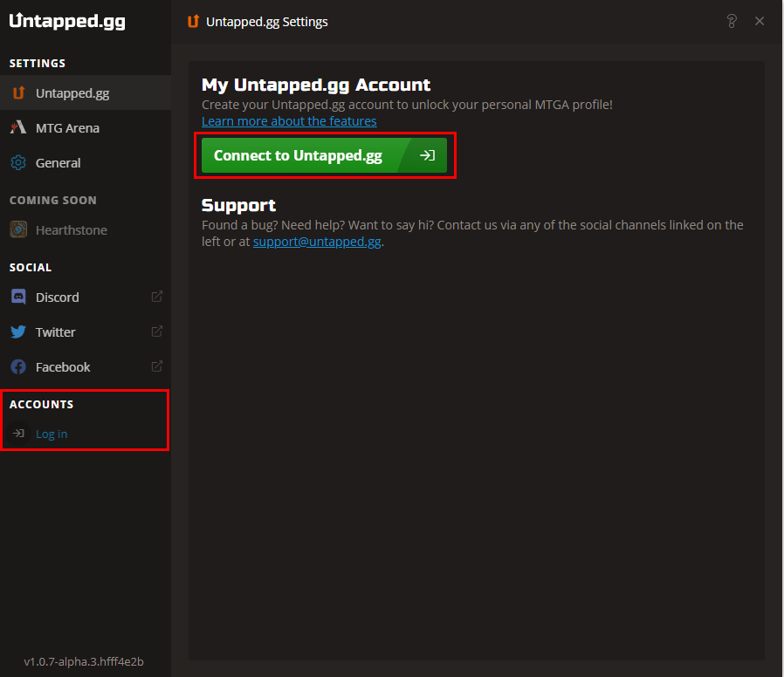Click the arrow icon on the Connect button
Image resolution: width=784 pixels, height=677 pixels.
point(427,155)
